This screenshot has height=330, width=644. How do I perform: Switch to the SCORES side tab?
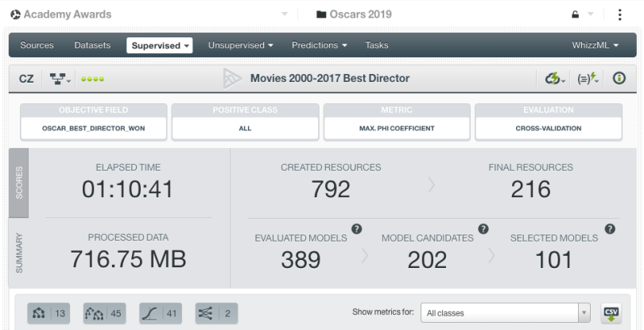point(19,183)
